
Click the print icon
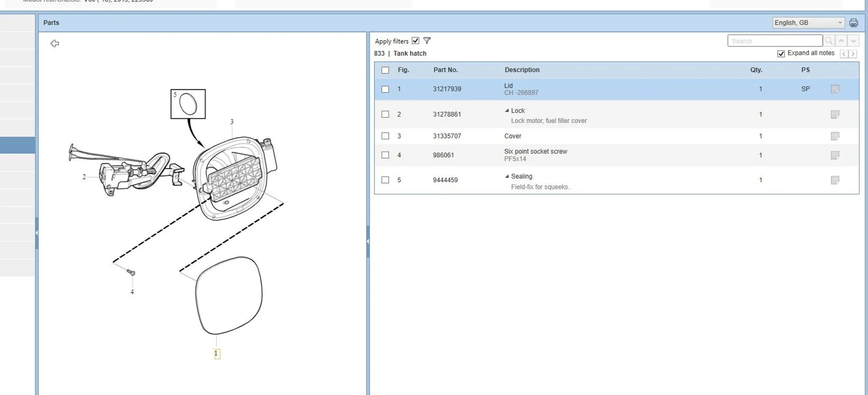[853, 23]
